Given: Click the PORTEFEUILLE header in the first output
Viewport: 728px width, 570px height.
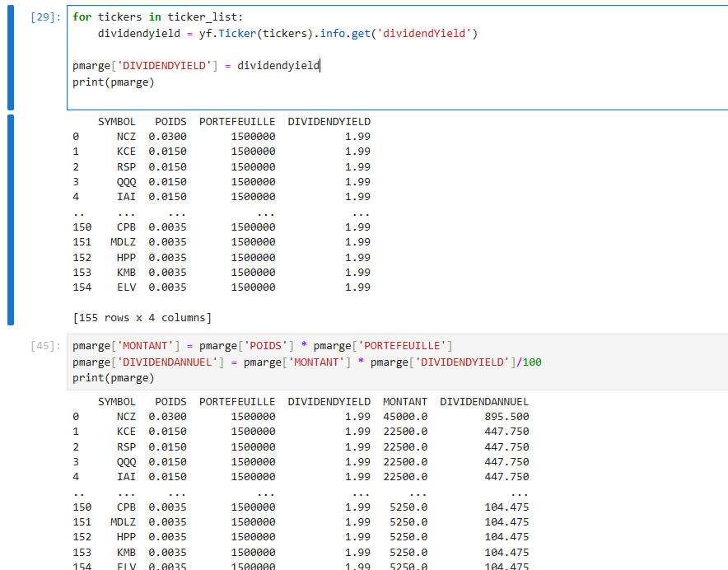Looking at the screenshot, I should (x=237, y=122).
